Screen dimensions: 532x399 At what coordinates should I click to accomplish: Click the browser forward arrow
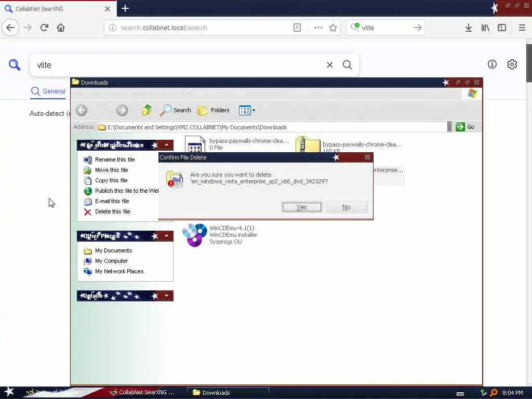pos(28,28)
